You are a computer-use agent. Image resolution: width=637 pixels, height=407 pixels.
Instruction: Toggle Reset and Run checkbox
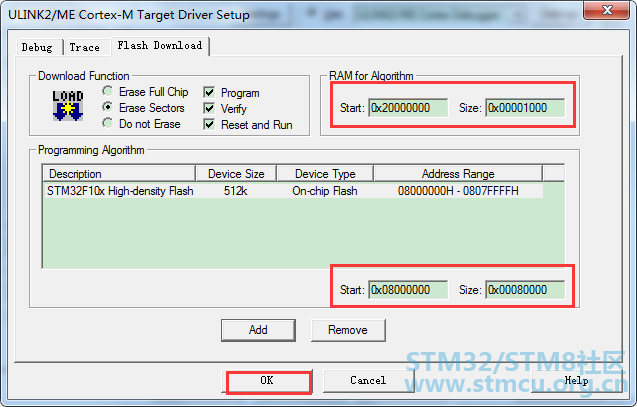point(209,124)
